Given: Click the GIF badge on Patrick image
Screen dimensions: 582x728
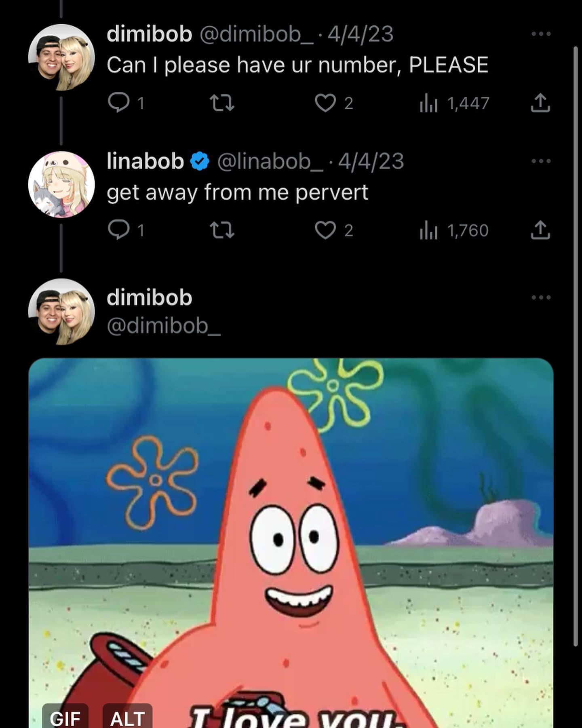Looking at the screenshot, I should 65,717.
